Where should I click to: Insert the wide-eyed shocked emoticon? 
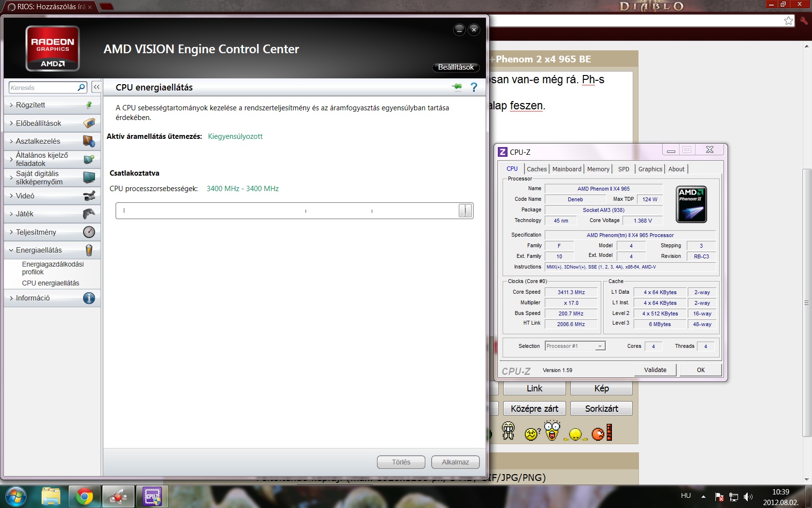(552, 431)
